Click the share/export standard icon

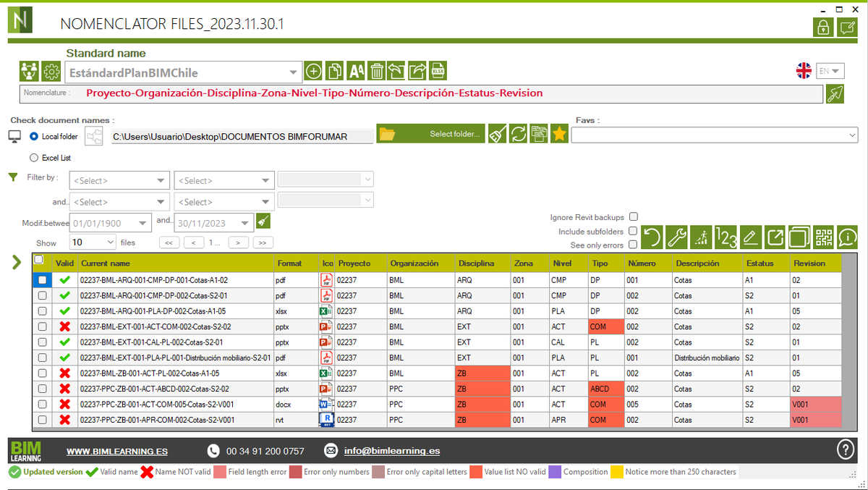[x=417, y=71]
